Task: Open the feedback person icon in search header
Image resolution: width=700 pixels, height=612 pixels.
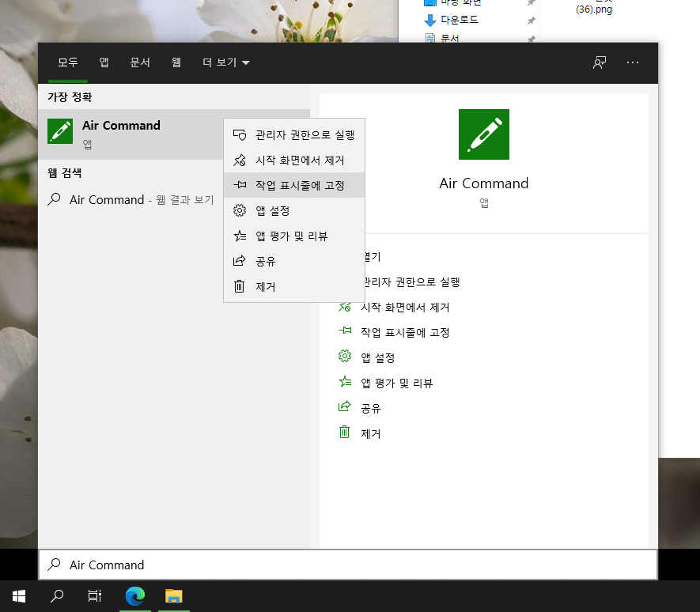Action: [x=600, y=62]
